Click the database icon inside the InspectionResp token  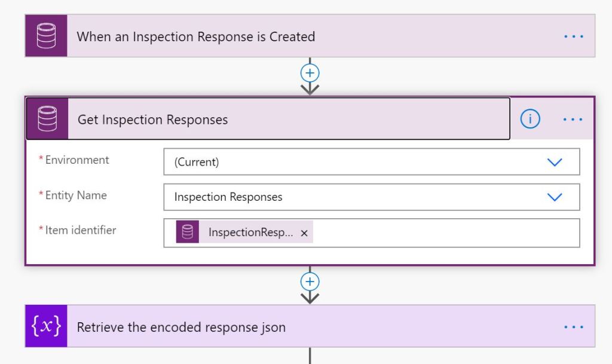(188, 233)
